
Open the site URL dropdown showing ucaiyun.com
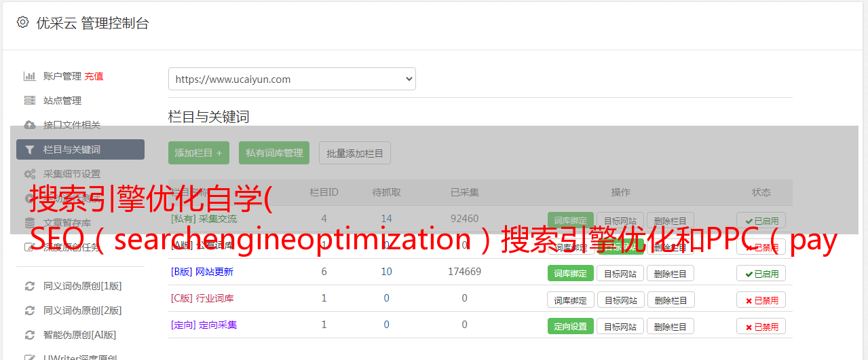point(292,79)
